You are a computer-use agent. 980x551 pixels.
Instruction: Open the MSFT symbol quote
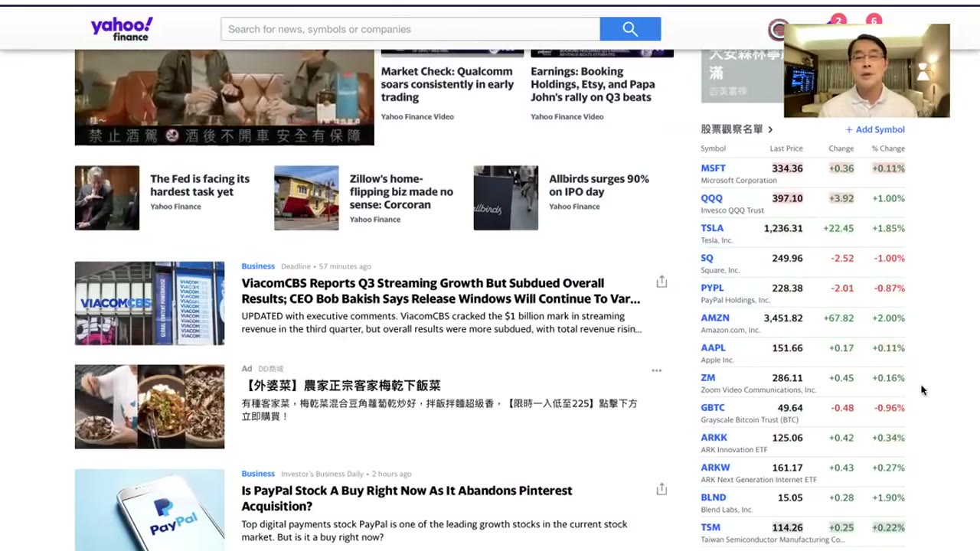coord(713,168)
